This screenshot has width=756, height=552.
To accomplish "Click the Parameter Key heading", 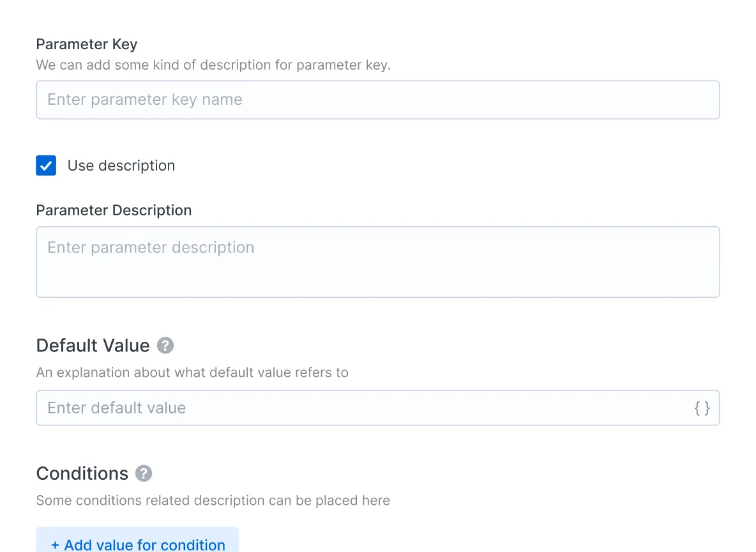I will tap(87, 44).
